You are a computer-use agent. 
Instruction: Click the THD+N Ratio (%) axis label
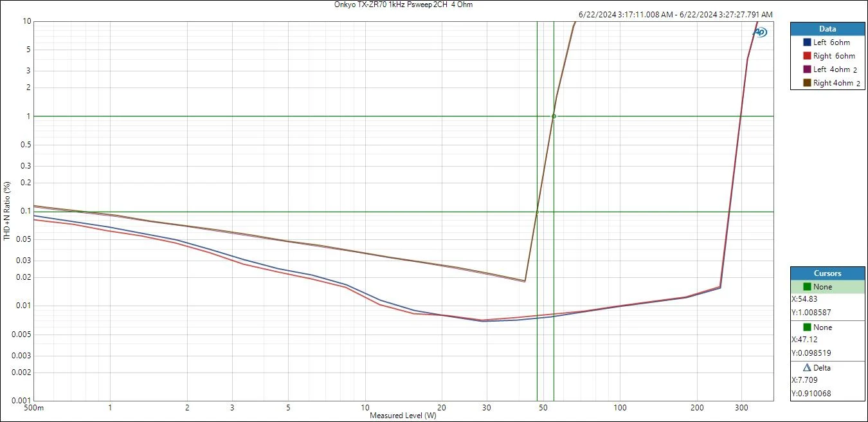pyautogui.click(x=6, y=211)
